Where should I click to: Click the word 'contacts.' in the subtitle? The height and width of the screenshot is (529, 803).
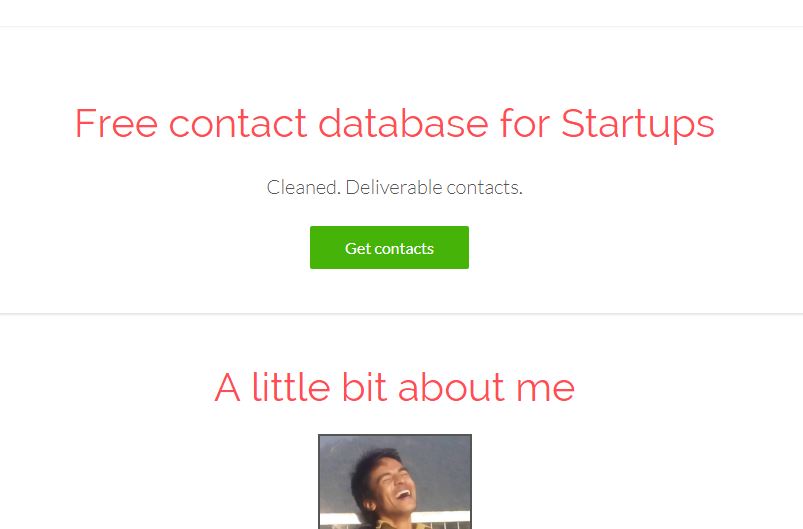pos(484,187)
